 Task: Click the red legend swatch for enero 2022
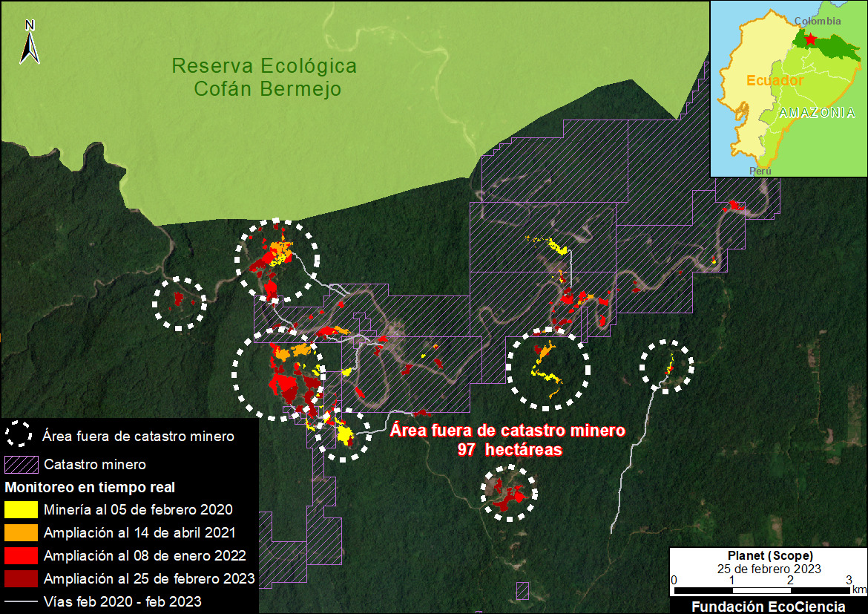21,556
